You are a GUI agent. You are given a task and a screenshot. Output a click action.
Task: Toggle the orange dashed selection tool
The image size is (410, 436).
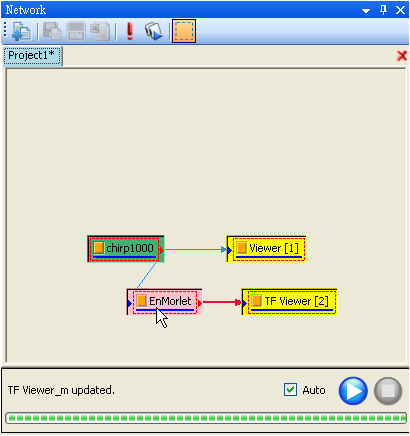(x=184, y=31)
